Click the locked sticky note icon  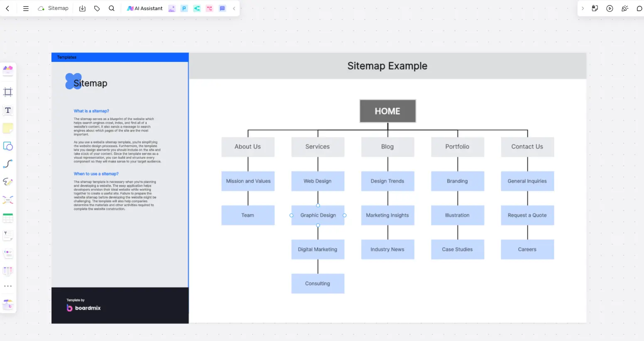point(595,8)
